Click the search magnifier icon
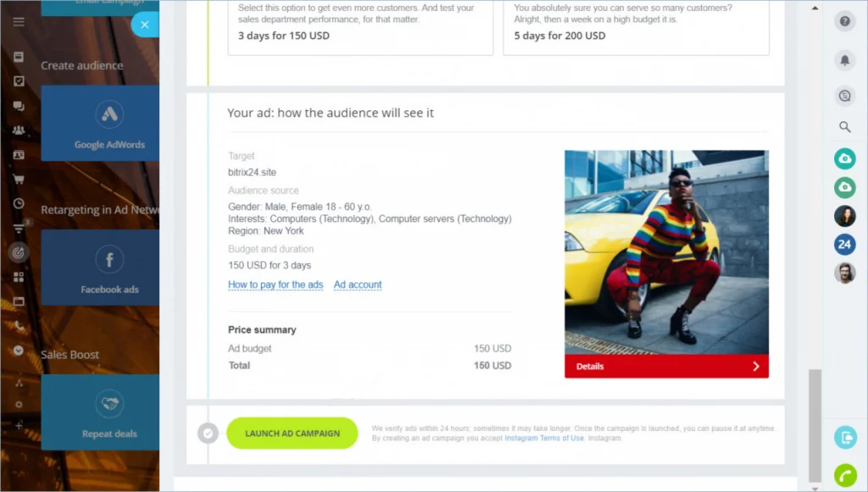The width and height of the screenshot is (868, 492). pyautogui.click(x=844, y=127)
